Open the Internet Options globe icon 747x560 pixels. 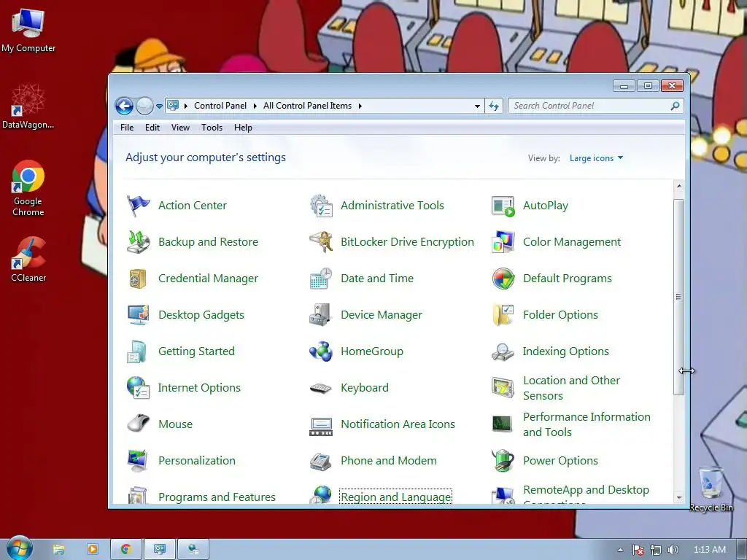[138, 388]
